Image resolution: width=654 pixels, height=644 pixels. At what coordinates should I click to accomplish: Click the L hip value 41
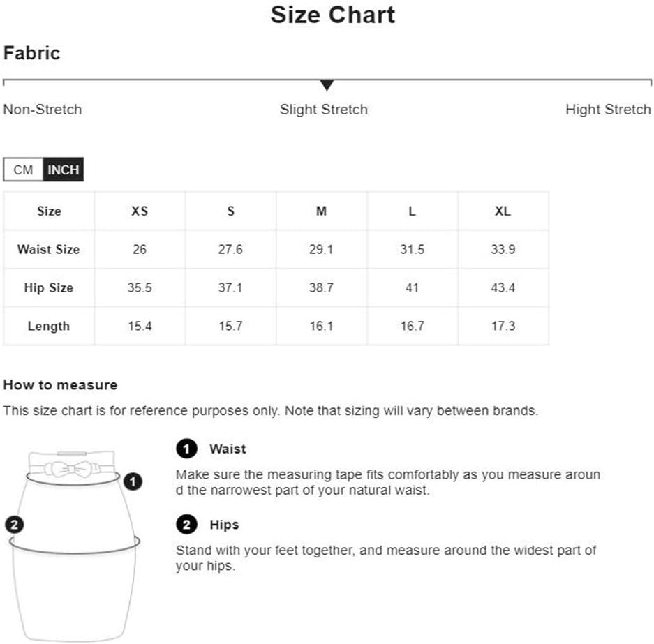click(412, 287)
